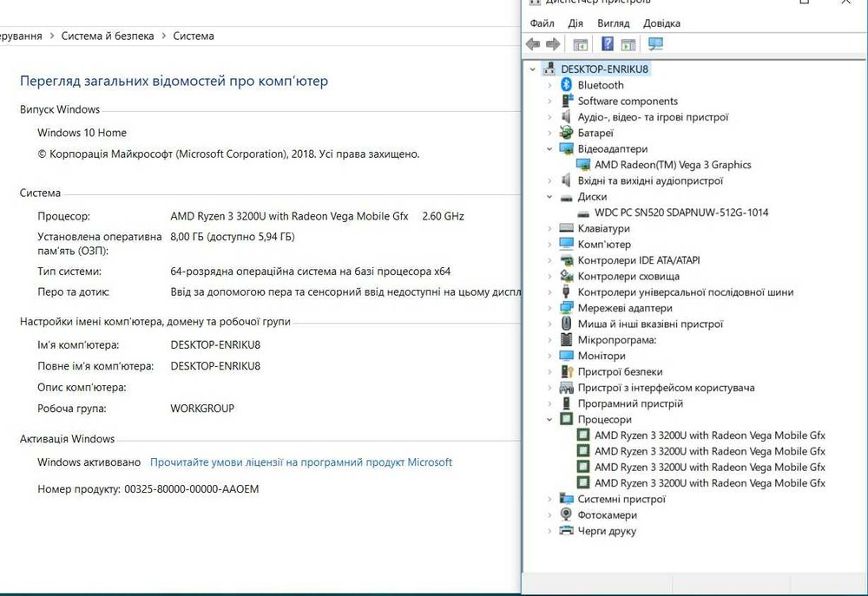Click the Батареї battery icon
This screenshot has height=596, width=868.
tap(566, 133)
